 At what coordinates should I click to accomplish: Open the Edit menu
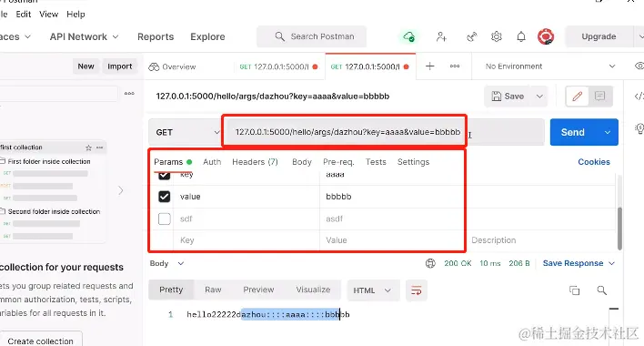click(x=24, y=14)
